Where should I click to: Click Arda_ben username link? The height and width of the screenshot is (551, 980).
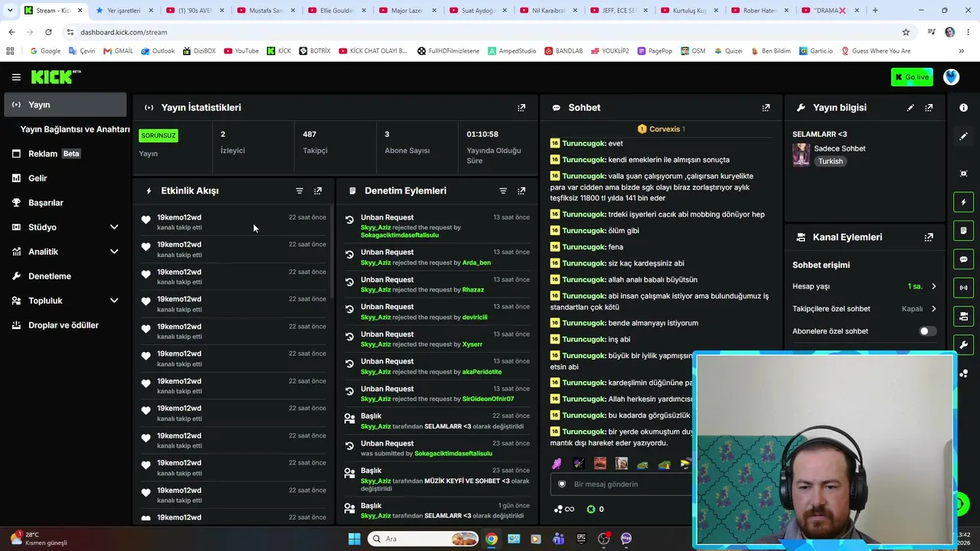click(x=476, y=262)
